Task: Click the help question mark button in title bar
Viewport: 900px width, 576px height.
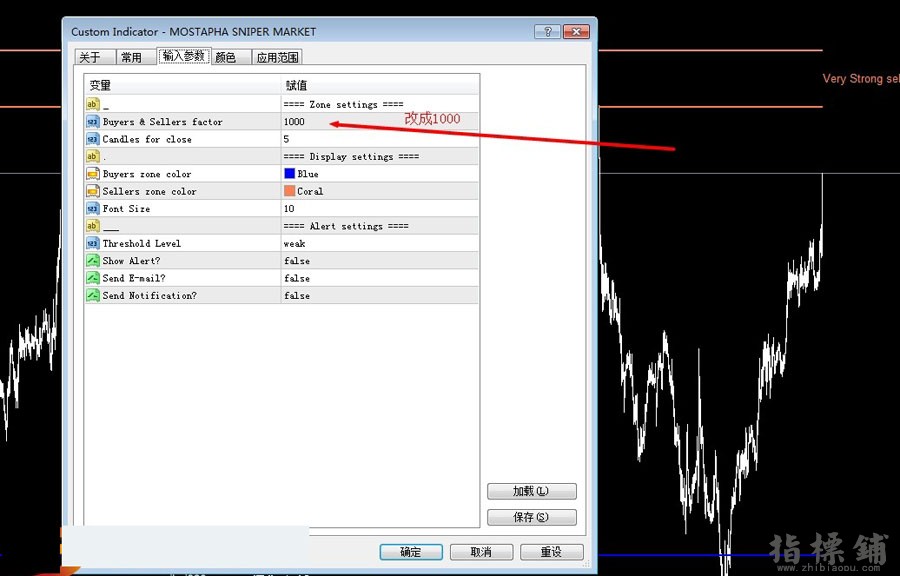Action: [547, 32]
